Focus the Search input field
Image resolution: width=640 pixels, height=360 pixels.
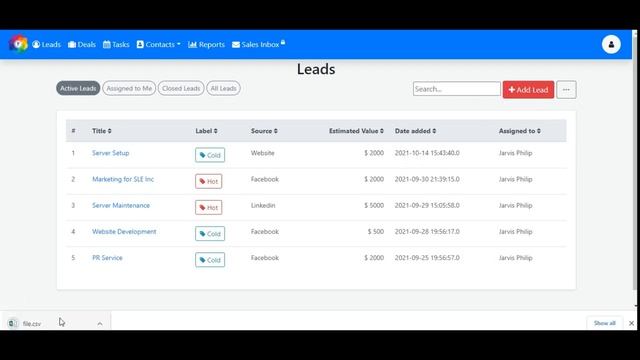pyautogui.click(x=456, y=89)
